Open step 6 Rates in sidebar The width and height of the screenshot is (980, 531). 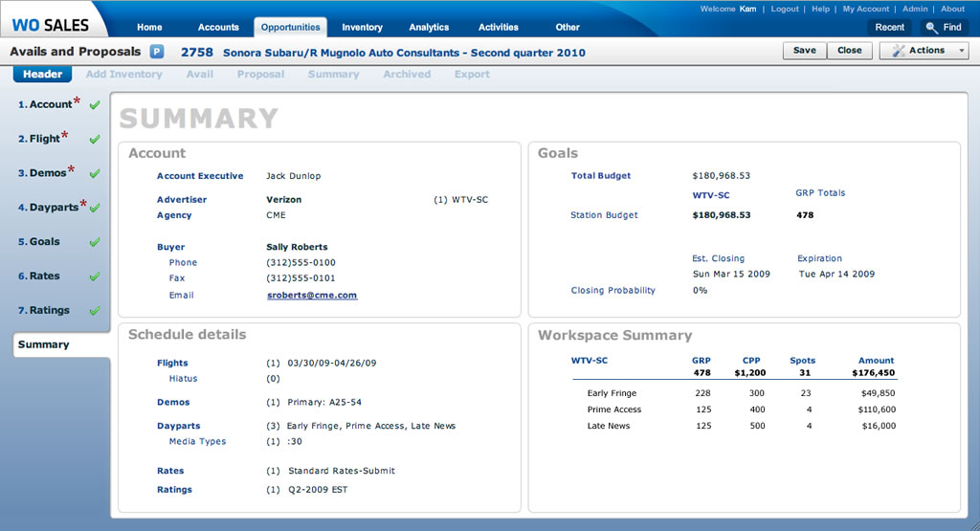[x=44, y=277]
